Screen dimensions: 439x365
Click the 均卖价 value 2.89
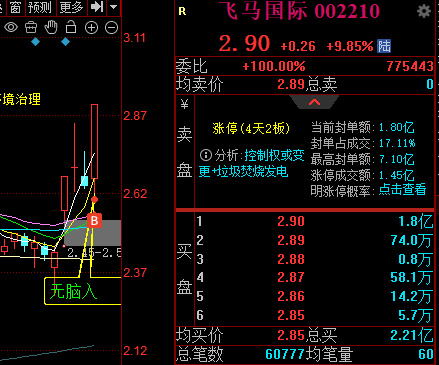291,84
